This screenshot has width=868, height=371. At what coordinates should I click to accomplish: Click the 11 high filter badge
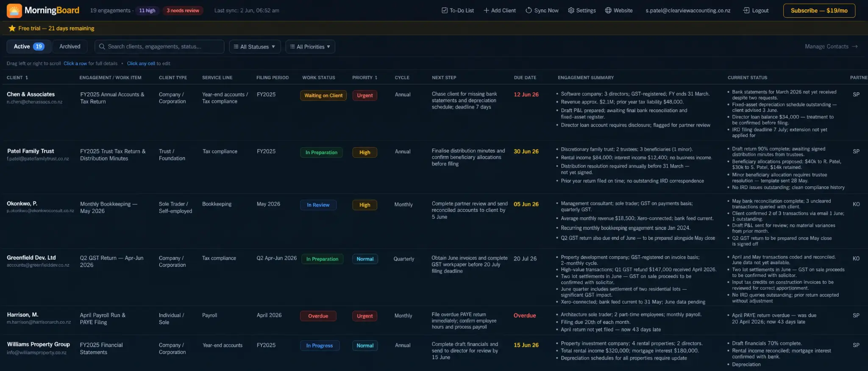coord(147,11)
